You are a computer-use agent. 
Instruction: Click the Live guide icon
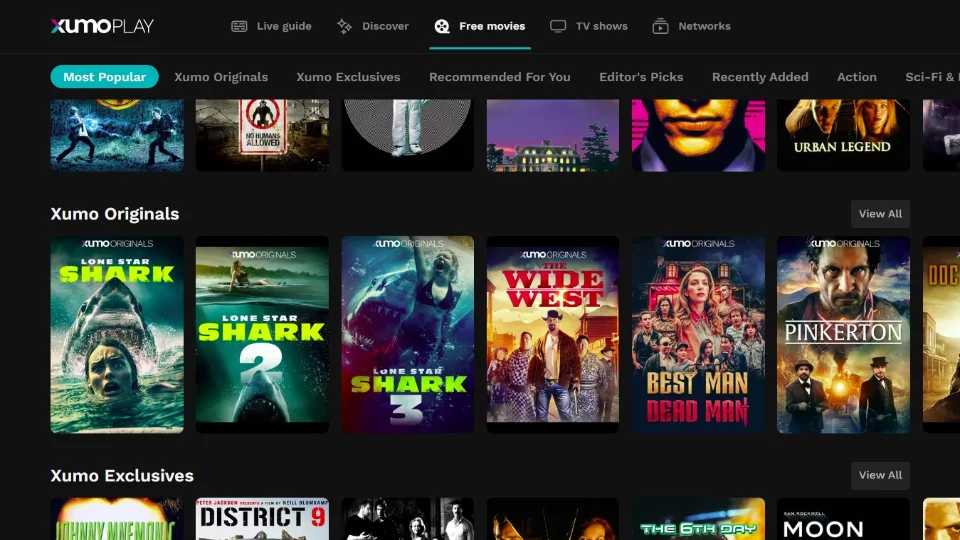tap(239, 26)
